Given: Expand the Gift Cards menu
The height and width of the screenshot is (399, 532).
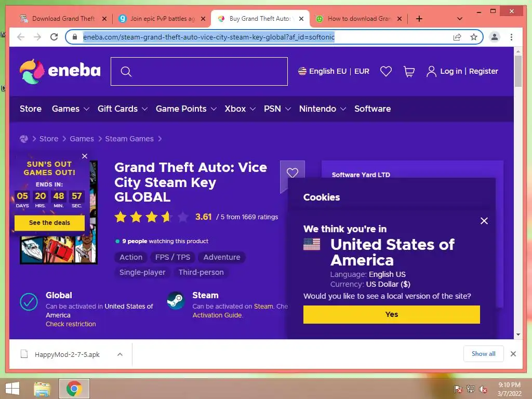Looking at the screenshot, I should click(123, 109).
